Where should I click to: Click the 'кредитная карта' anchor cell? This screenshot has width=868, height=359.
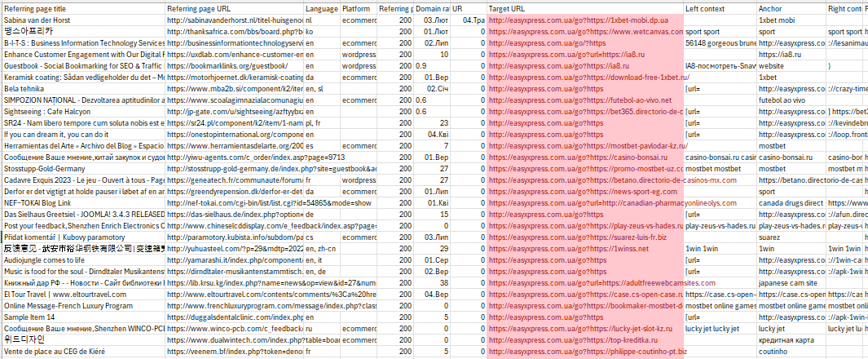pyautogui.click(x=791, y=339)
